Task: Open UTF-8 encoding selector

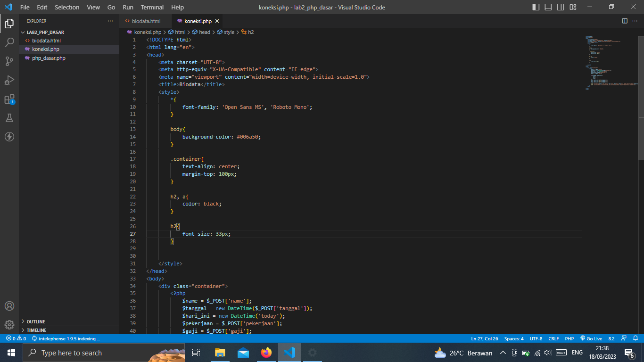Action: coord(536,338)
